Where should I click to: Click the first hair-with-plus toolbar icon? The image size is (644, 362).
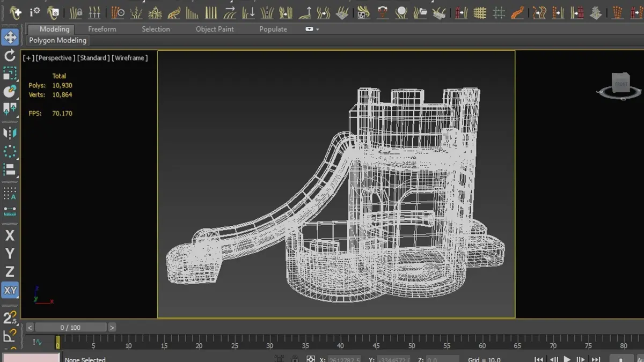(16, 12)
